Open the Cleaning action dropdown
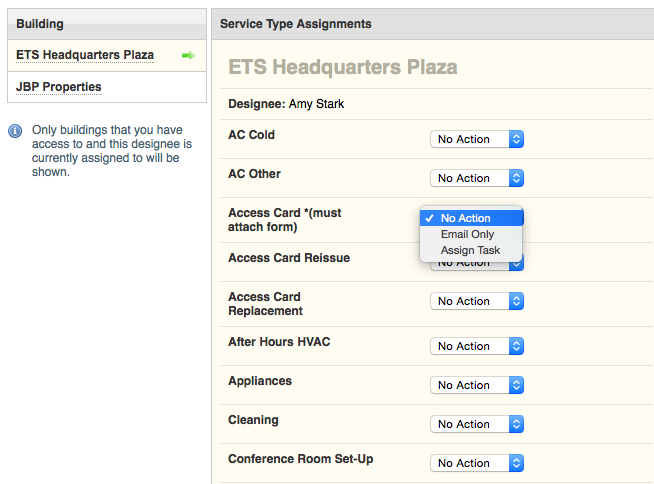 click(x=477, y=424)
